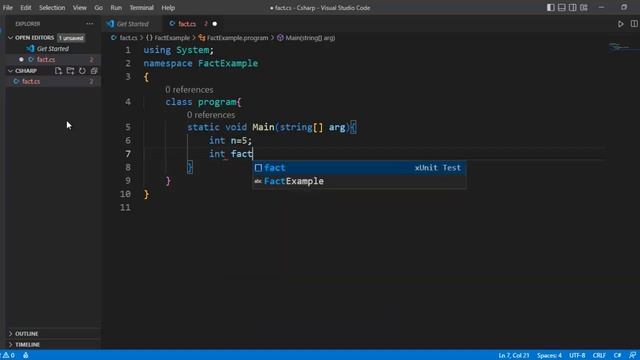
Task: Open the Go menu
Action: click(98, 8)
